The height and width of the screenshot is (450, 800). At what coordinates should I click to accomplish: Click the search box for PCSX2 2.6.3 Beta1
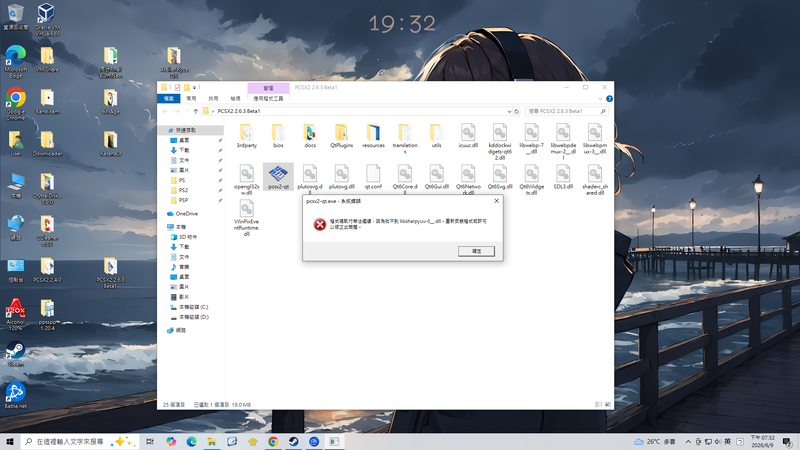coord(566,111)
